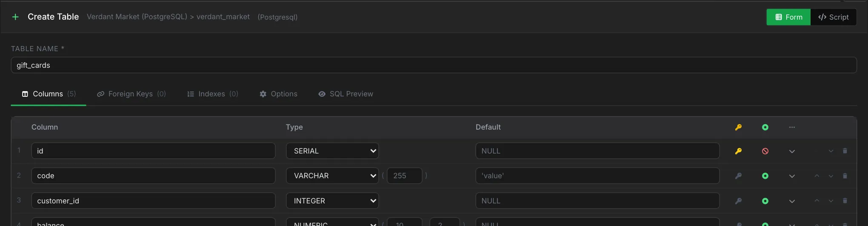Screen dimensions: 868x226
Task: Toggle primary key for customer_id column
Action: [738, 201]
